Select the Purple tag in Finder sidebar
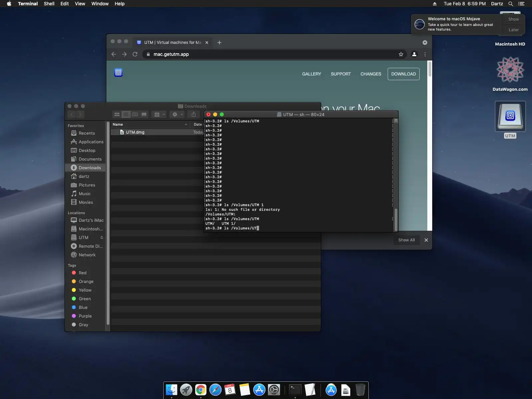532x399 pixels. [x=85, y=316]
